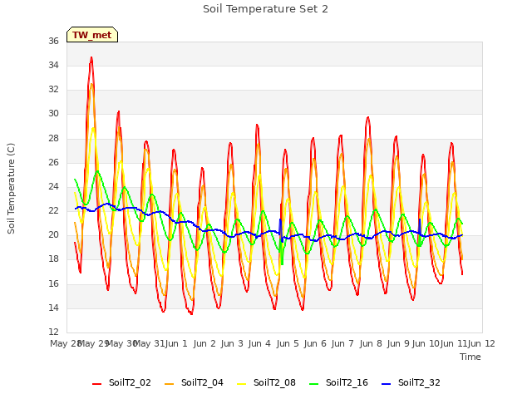Image resolution: width=532 pixels, height=399 pixels.
Task: Toggle SoilT2_08 legend entry
Action: 266,382
